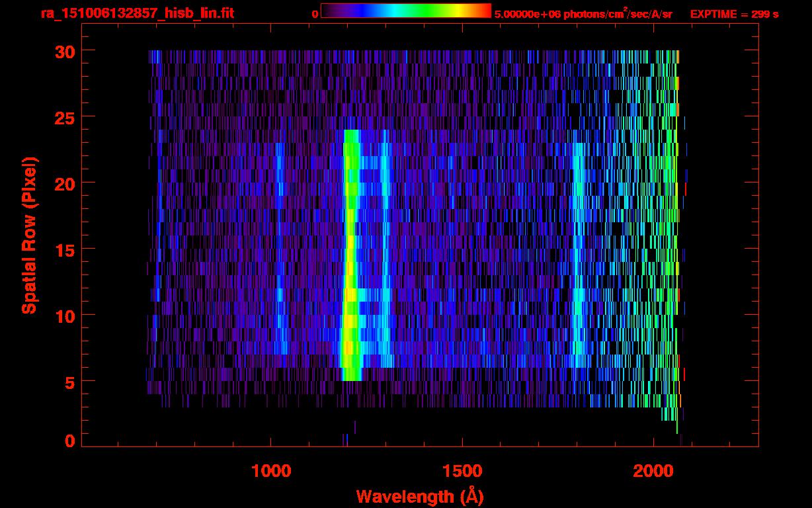
Task: Click the 1000 wavelength tick label
Action: click(270, 471)
